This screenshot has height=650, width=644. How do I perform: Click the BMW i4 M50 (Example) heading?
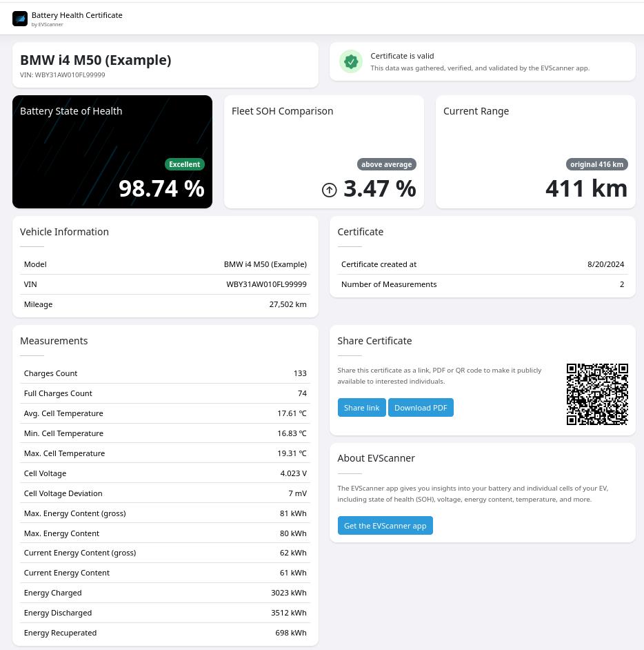(x=96, y=60)
